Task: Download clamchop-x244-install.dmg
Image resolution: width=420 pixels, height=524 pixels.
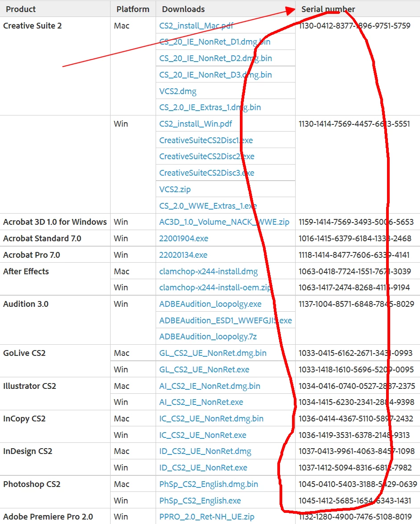Action: coord(209,271)
